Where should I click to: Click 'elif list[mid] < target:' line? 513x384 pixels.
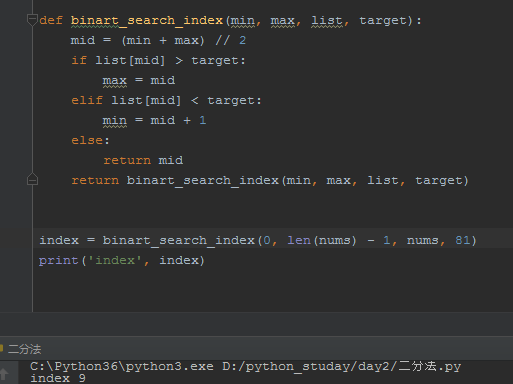click(x=166, y=101)
